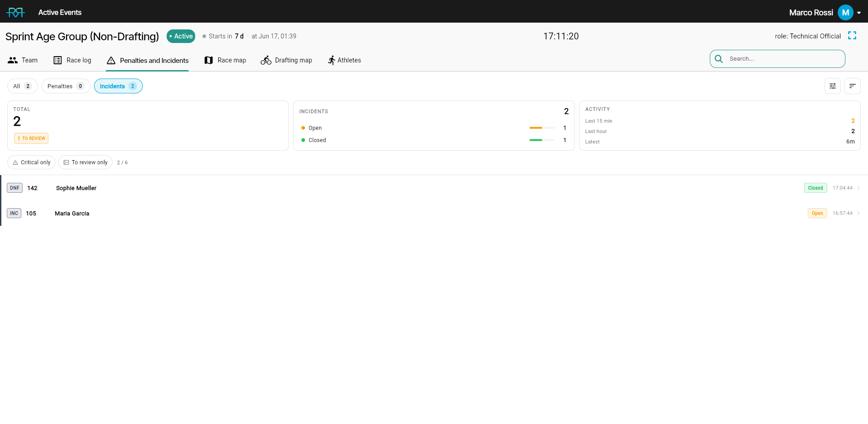Select the Penalties filter chip
The height and width of the screenshot is (424, 868).
66,86
